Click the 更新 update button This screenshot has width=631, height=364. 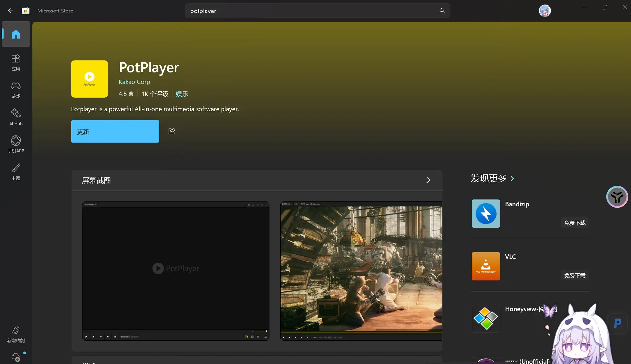(115, 131)
